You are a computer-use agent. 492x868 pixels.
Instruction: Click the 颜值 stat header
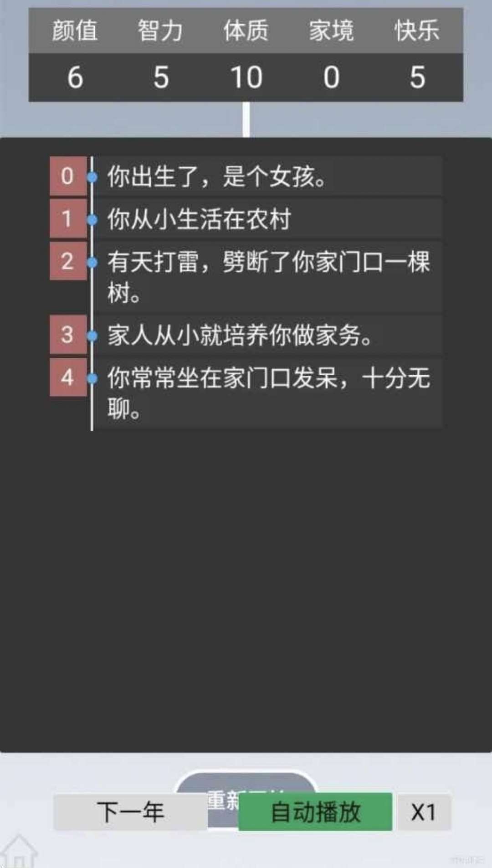[75, 31]
